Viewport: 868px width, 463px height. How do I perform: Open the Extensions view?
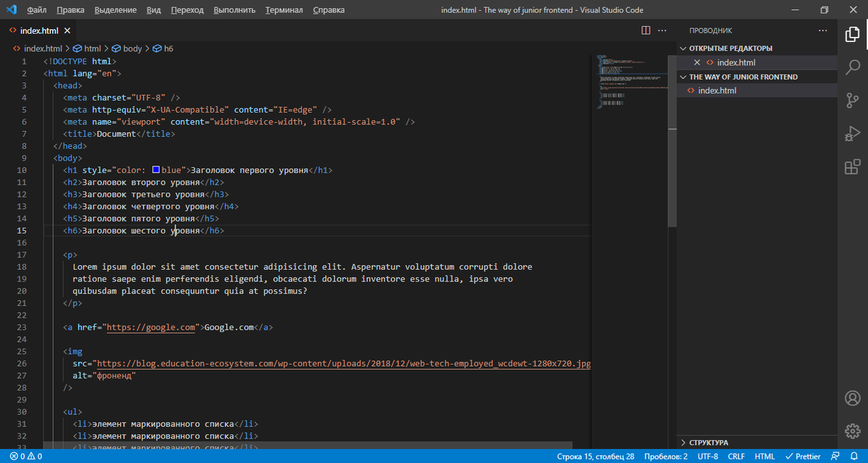[x=852, y=167]
